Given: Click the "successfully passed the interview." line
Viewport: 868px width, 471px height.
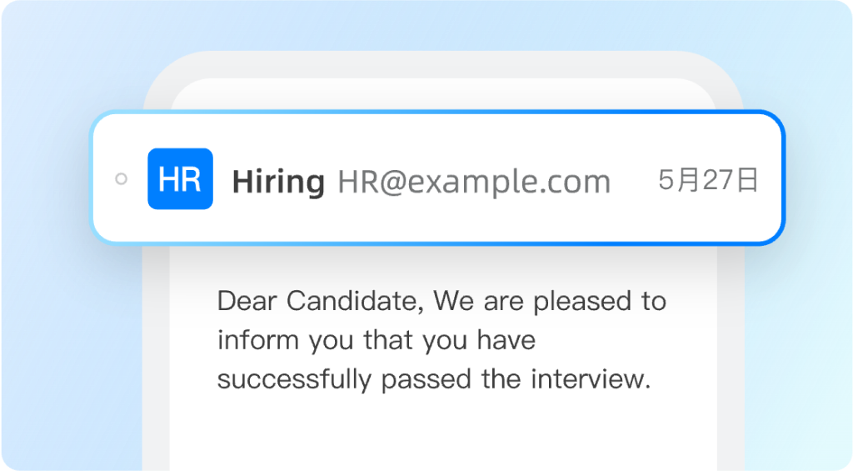Looking at the screenshot, I should tap(432, 379).
